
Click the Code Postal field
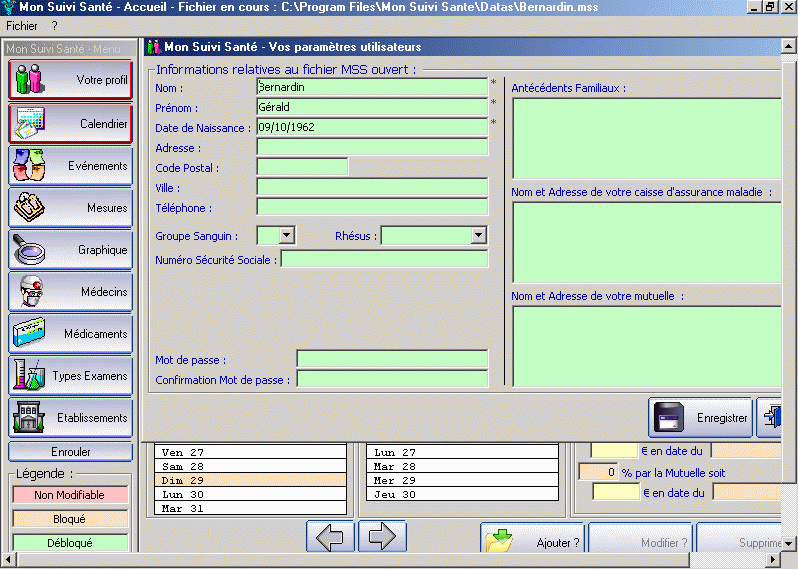[x=302, y=167]
